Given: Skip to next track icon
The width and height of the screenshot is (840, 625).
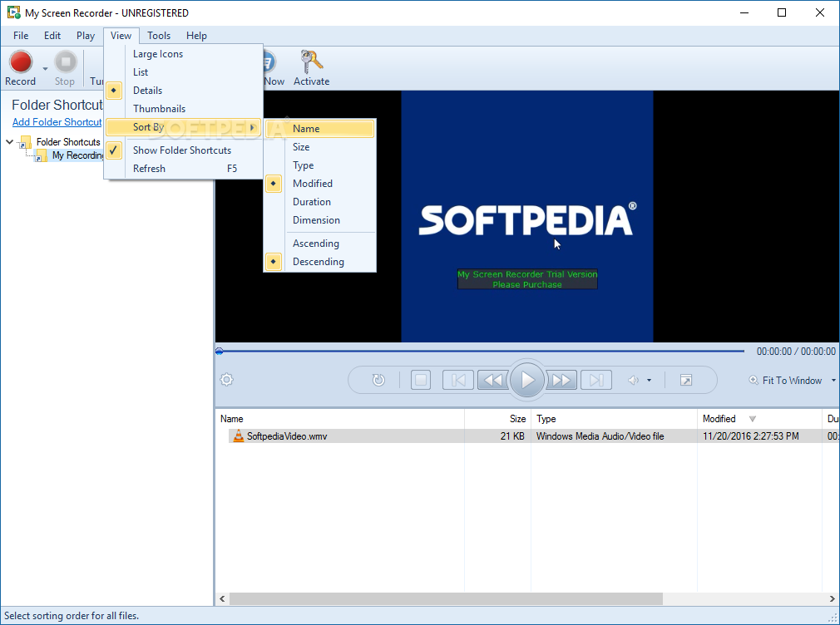Looking at the screenshot, I should [596, 381].
